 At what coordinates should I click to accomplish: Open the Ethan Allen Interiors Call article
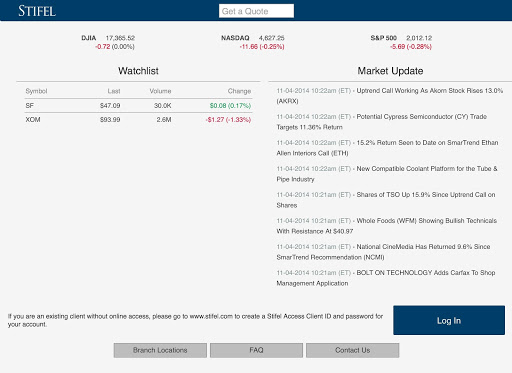point(387,148)
